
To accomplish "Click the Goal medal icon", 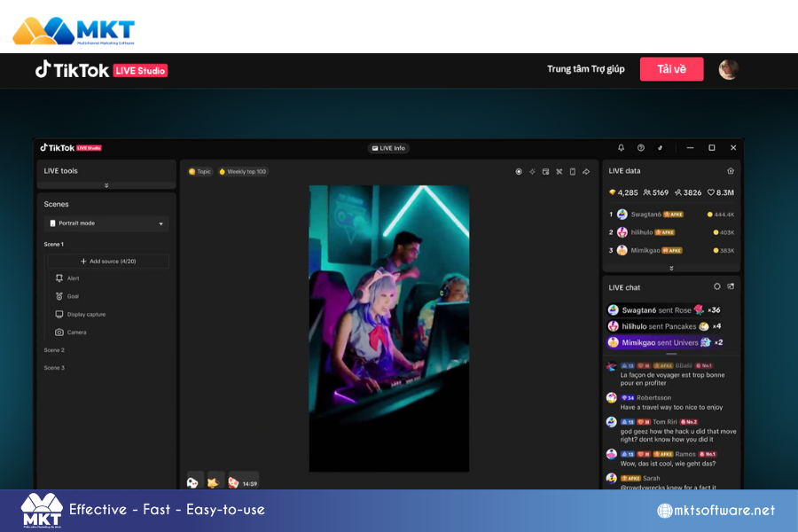I will tap(59, 296).
